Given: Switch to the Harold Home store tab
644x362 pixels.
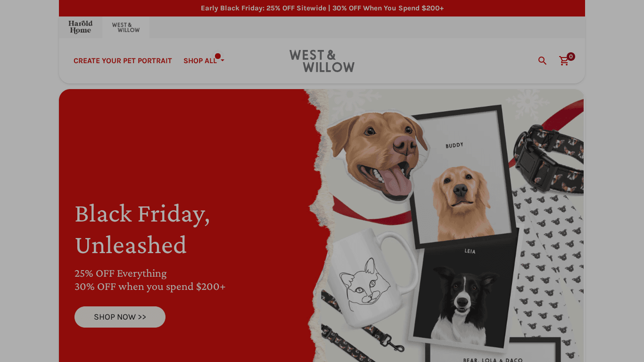Looking at the screenshot, I should [x=80, y=27].
